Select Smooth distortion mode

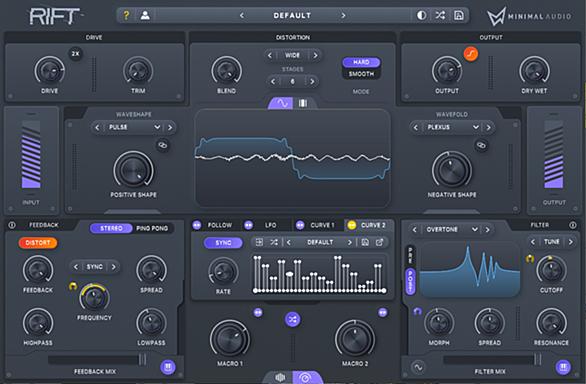pyautogui.click(x=361, y=74)
